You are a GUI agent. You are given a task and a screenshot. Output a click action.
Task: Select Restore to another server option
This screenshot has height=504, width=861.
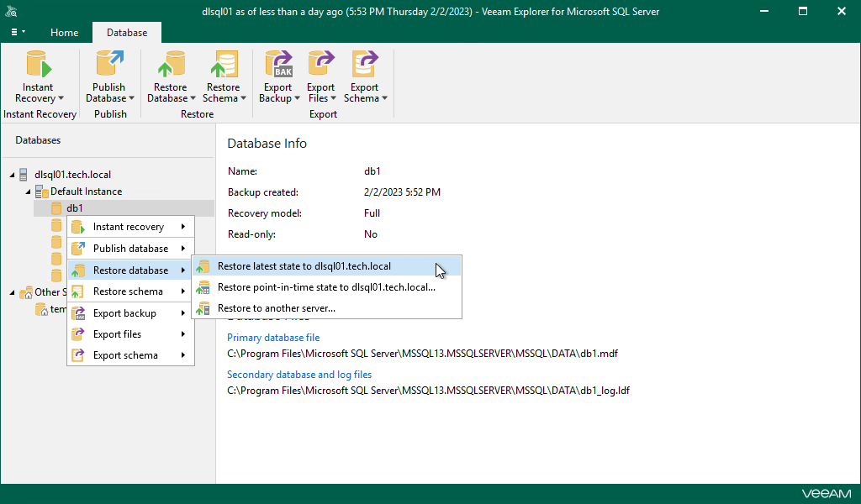click(x=327, y=308)
